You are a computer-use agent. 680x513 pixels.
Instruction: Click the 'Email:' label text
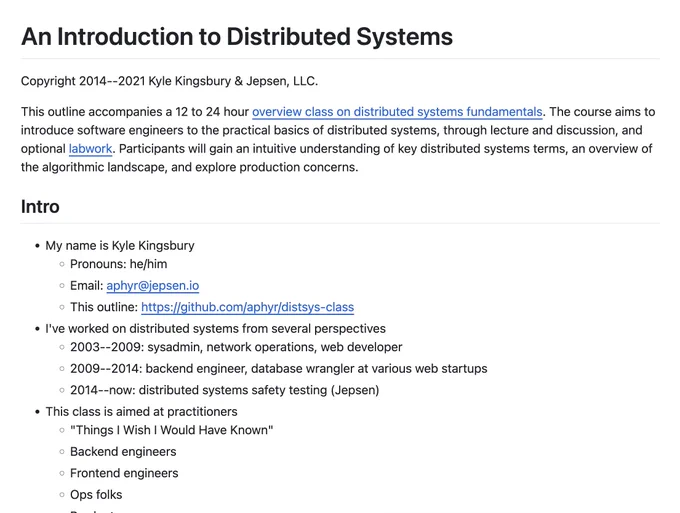coord(87,286)
